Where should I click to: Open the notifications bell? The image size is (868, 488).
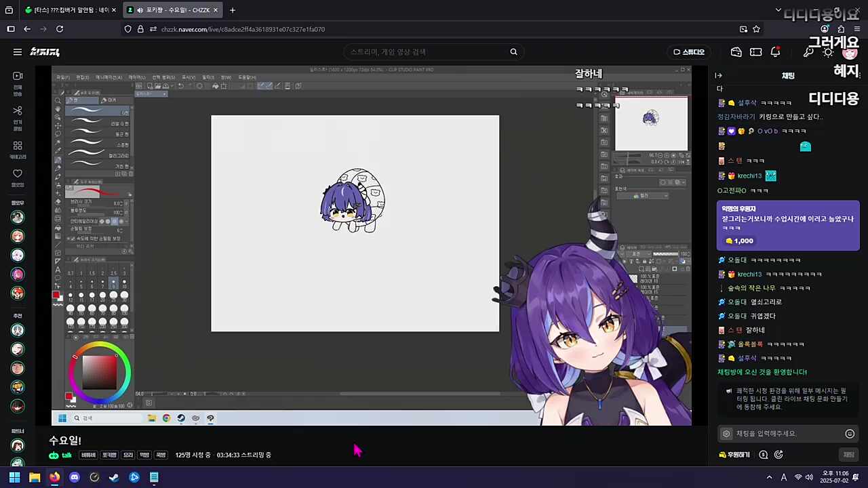775,52
